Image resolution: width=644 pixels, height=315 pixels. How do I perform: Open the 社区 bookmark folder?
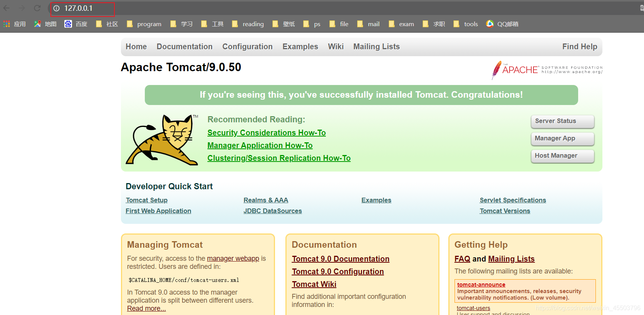(x=107, y=24)
